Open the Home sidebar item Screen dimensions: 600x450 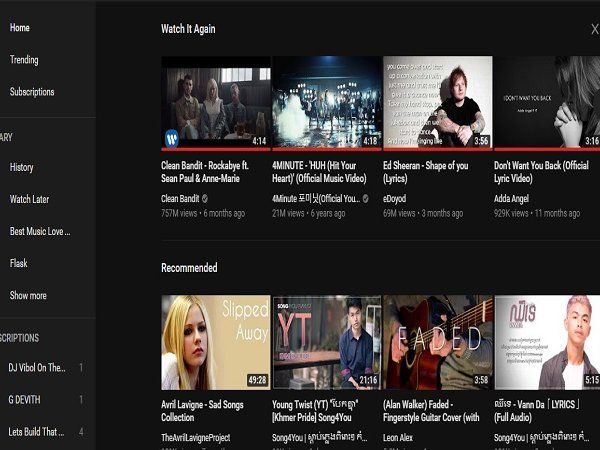coord(20,28)
